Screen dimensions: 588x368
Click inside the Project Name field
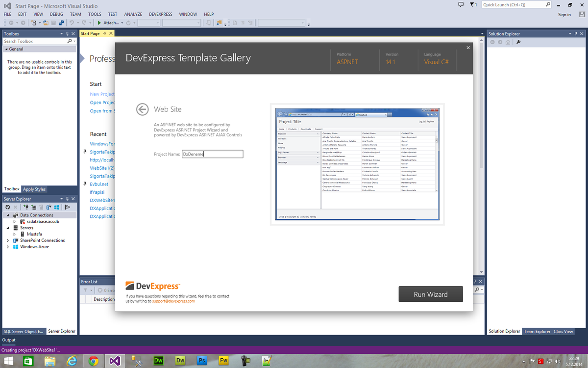213,154
